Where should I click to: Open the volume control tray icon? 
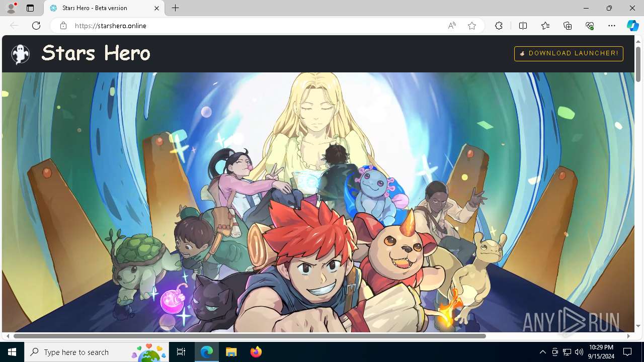pos(579,352)
